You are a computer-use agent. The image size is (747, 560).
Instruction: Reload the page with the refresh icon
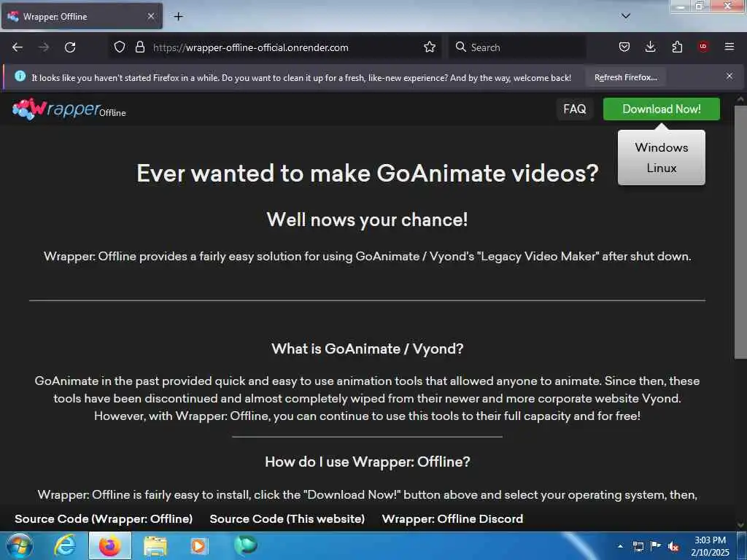70,47
